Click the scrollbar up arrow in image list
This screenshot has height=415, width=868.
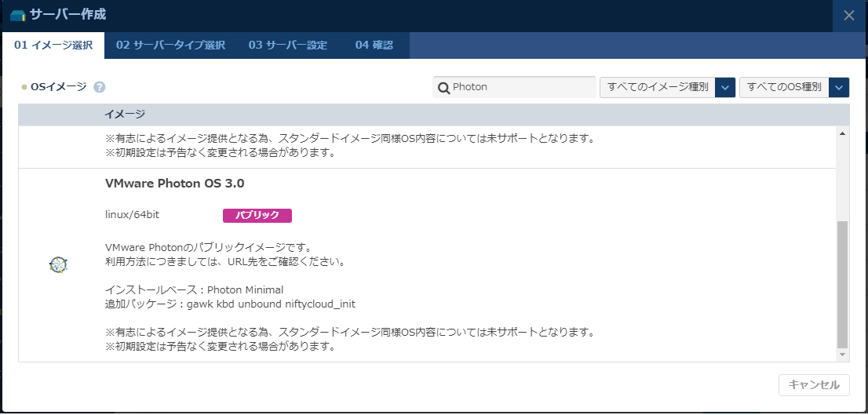(x=843, y=133)
